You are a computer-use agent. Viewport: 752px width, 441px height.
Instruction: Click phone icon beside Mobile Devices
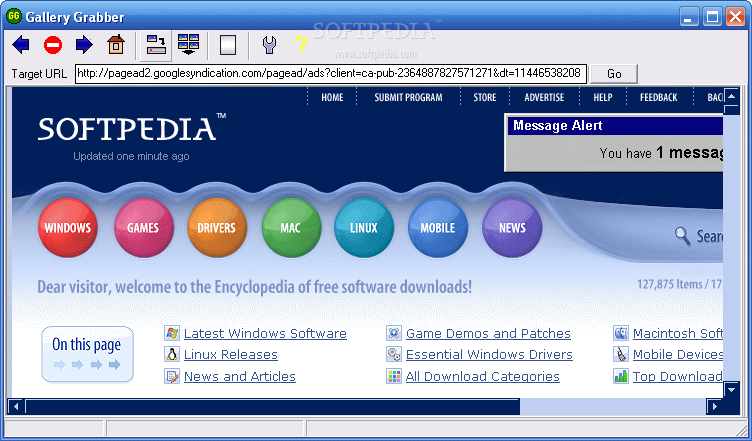pos(621,355)
